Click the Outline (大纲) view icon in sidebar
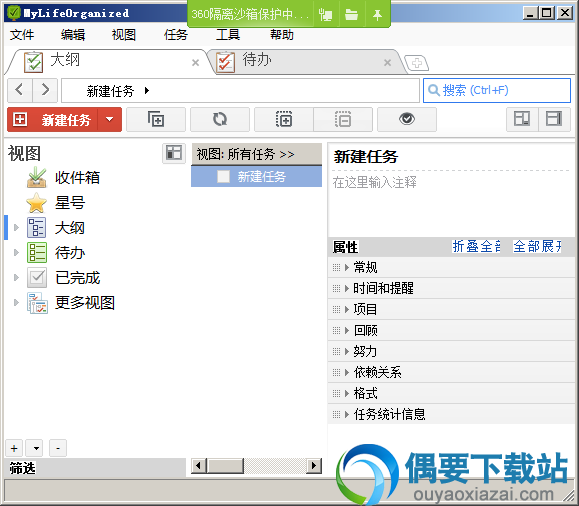579x506 pixels. (x=37, y=228)
